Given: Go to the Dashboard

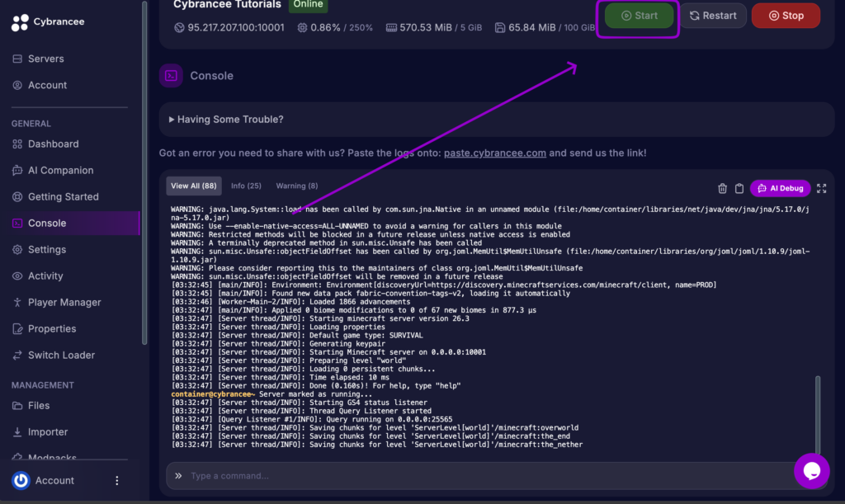Looking at the screenshot, I should 54,144.
